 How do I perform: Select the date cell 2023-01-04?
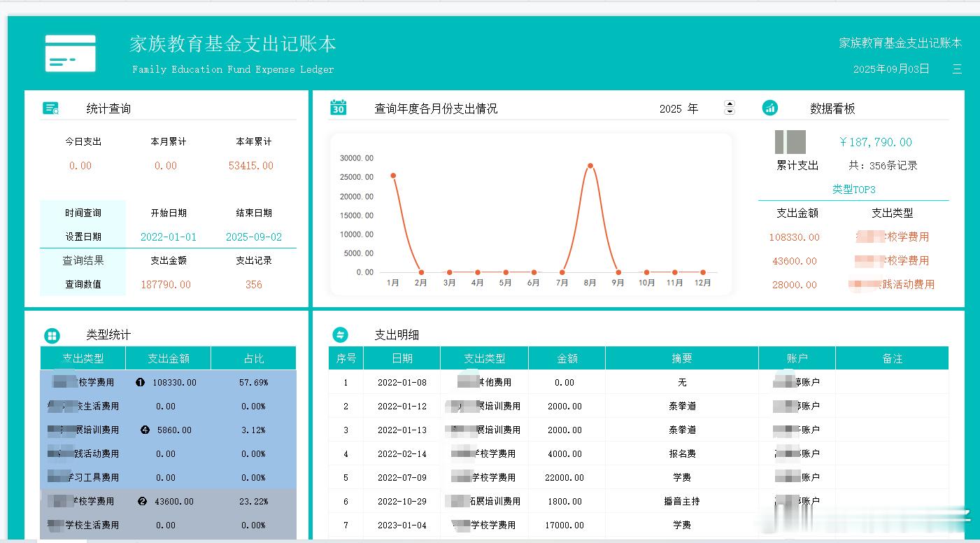point(402,526)
